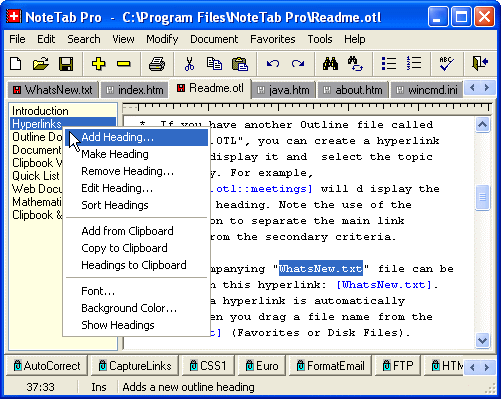
Task: Open the Edit menu
Action: (x=46, y=39)
